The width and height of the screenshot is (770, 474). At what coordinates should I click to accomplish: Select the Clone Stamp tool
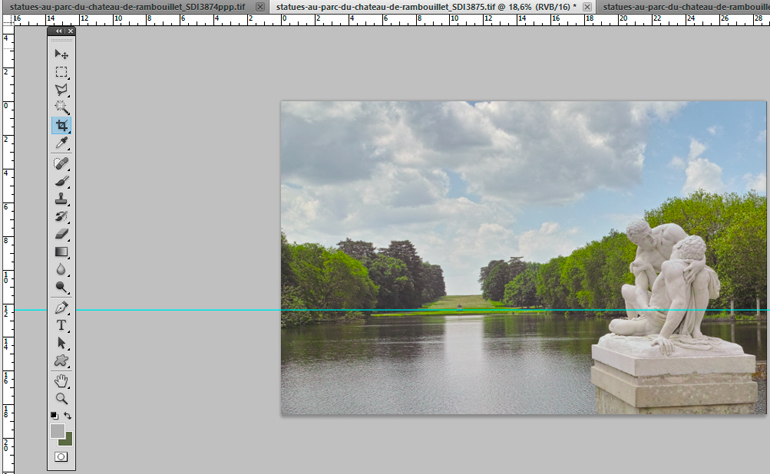tap(61, 199)
